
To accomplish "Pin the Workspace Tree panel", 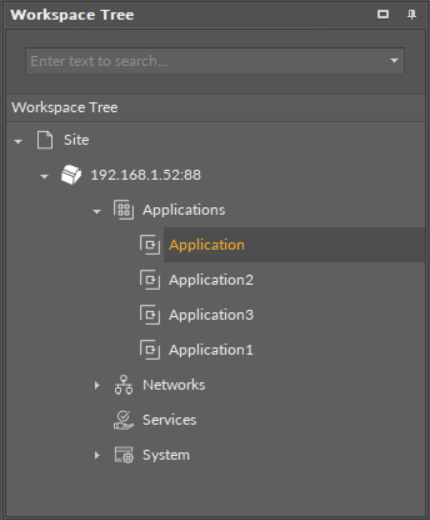I will tap(412, 15).
